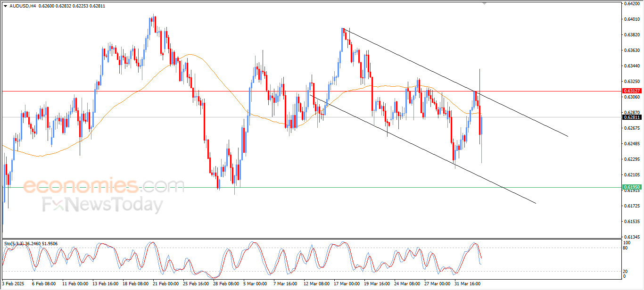Image resolution: width=644 pixels, height=290 pixels.
Task: Click the 27 Mar 00:00 time label
Action: 437,284
